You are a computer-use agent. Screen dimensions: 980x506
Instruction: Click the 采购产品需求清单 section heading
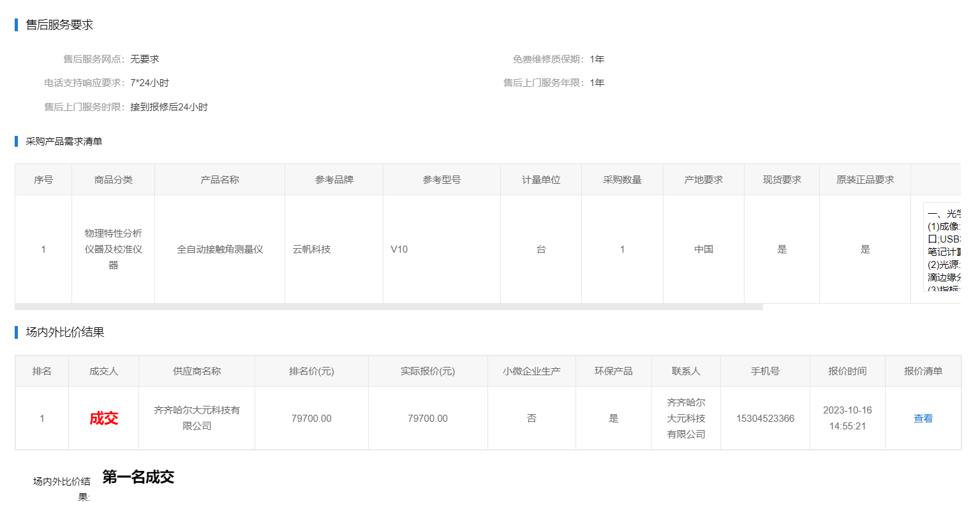coord(64,142)
